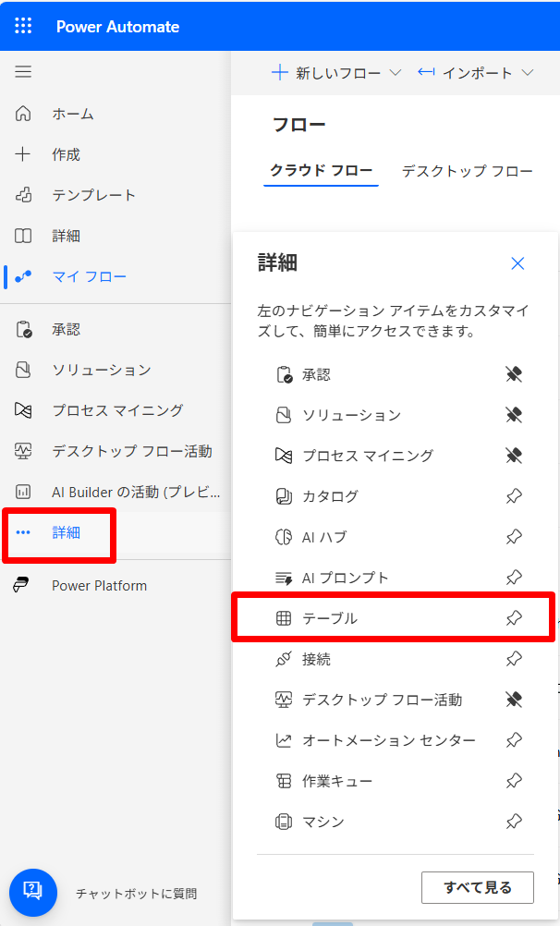This screenshot has width=560, height=926.
Task: Click the 詳細 panel heading text
Action: (277, 262)
